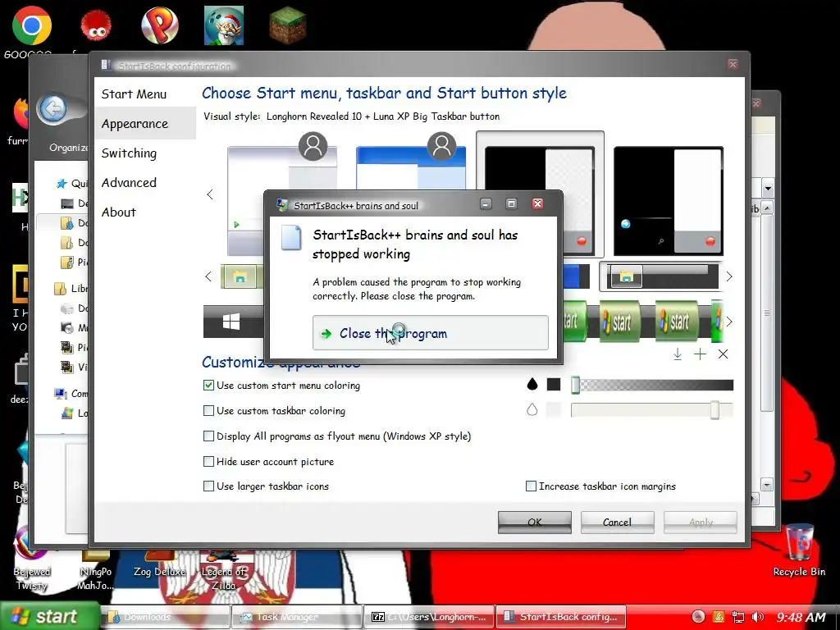Open dropdown arrow in background right window
Screen dimensions: 840x630
coord(768,188)
